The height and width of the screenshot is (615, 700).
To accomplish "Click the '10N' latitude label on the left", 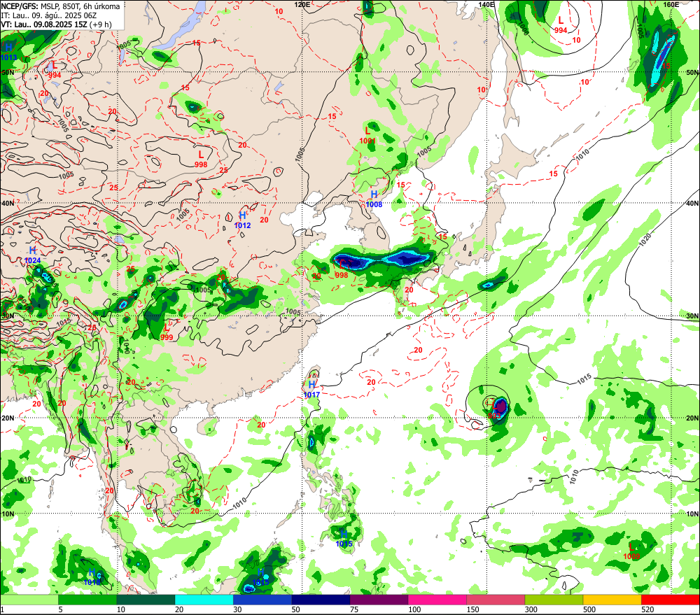I will 8,514.
